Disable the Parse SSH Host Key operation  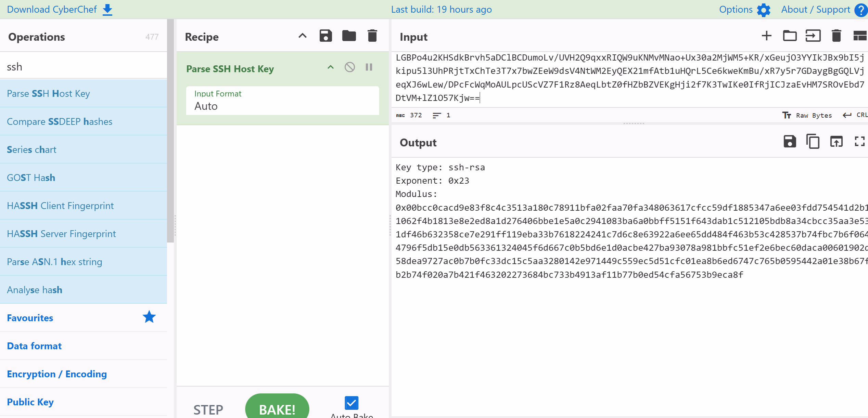click(349, 67)
